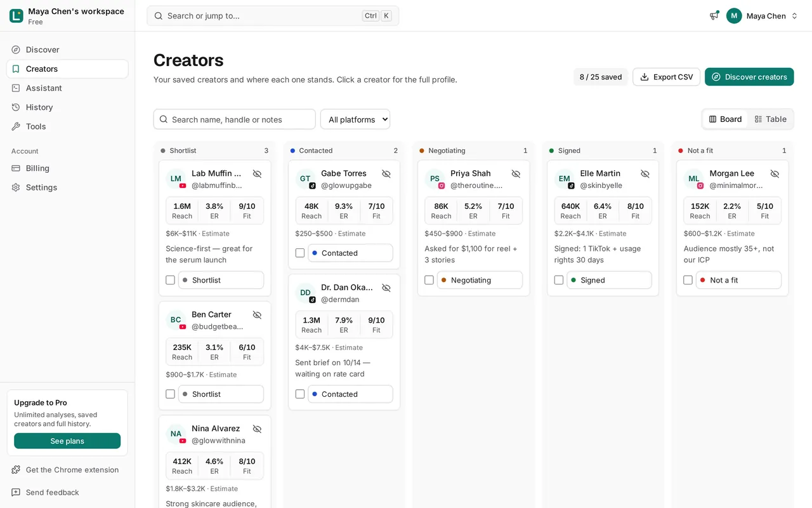The width and height of the screenshot is (812, 508).
Task: Click the Instagram badge on Morgan Lee avatar
Action: point(700,186)
